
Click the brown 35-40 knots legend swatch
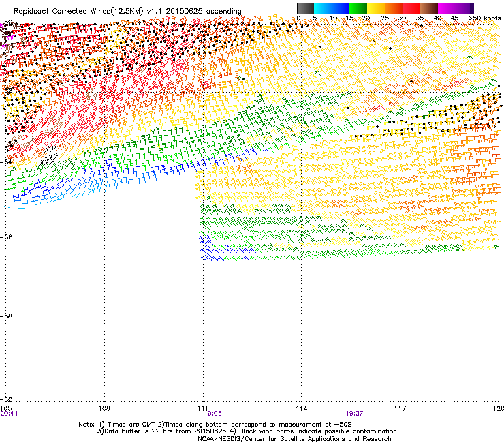pyautogui.click(x=429, y=8)
